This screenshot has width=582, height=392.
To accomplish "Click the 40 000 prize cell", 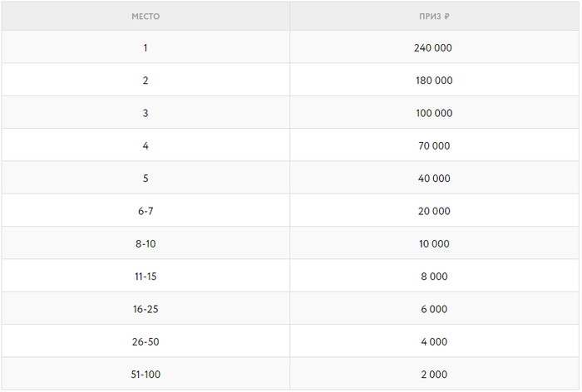I will click(433, 179).
